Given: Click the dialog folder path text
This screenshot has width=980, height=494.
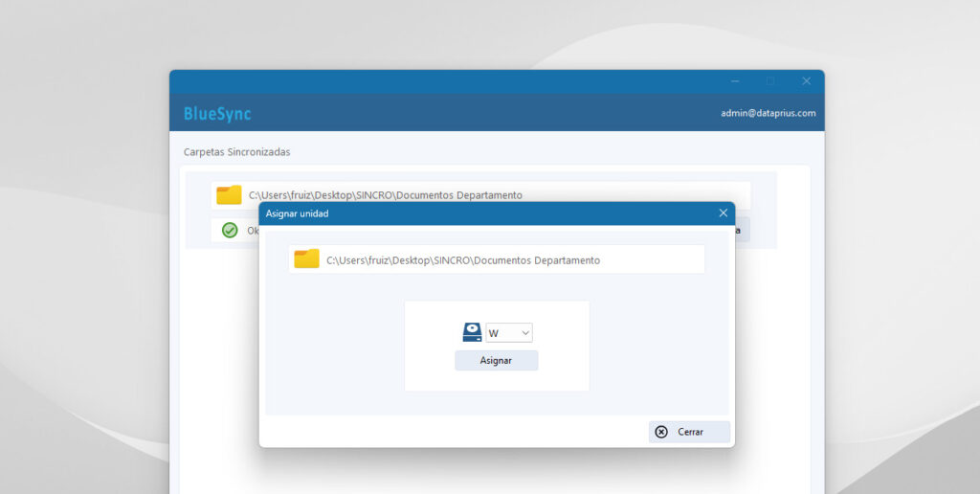Looking at the screenshot, I should [x=463, y=260].
